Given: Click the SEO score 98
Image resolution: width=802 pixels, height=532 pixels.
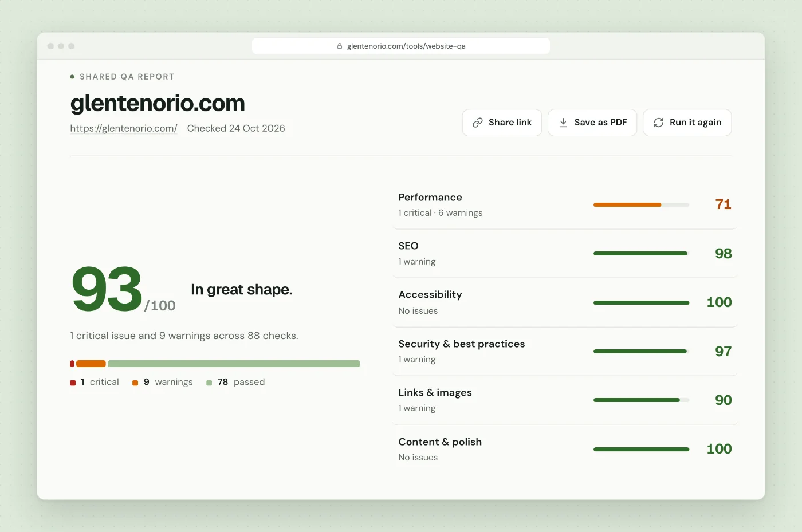Looking at the screenshot, I should coord(723,253).
